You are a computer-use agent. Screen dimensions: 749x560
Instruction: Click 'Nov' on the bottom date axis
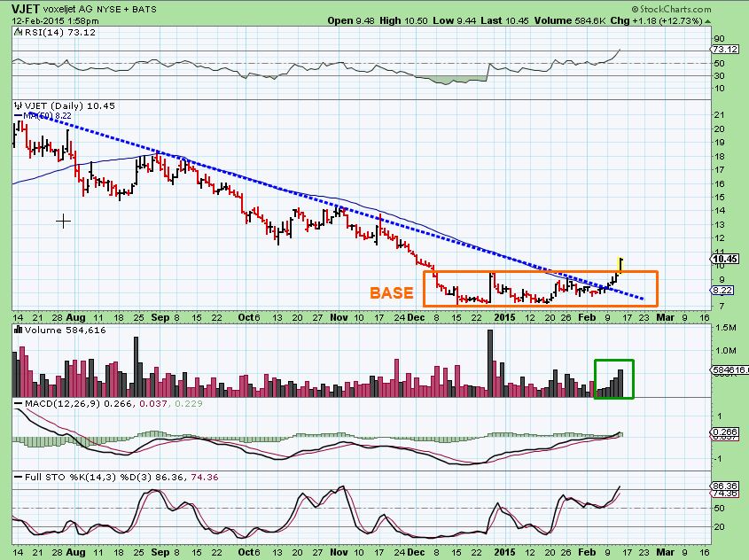point(339,552)
